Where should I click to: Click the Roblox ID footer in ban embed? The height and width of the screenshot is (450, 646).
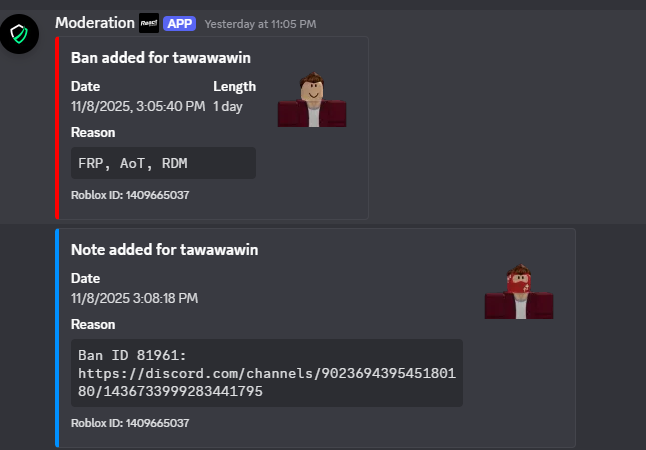[x=130, y=195]
